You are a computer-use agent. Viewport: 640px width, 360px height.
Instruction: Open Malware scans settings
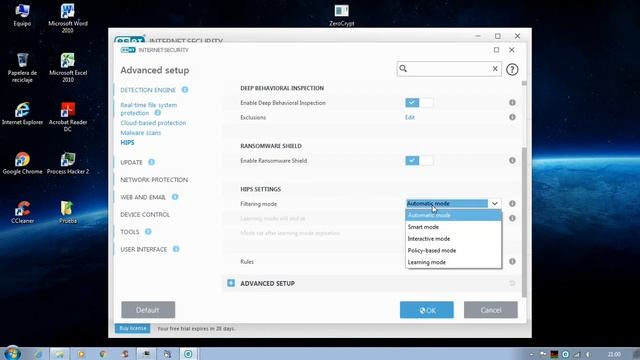140,133
